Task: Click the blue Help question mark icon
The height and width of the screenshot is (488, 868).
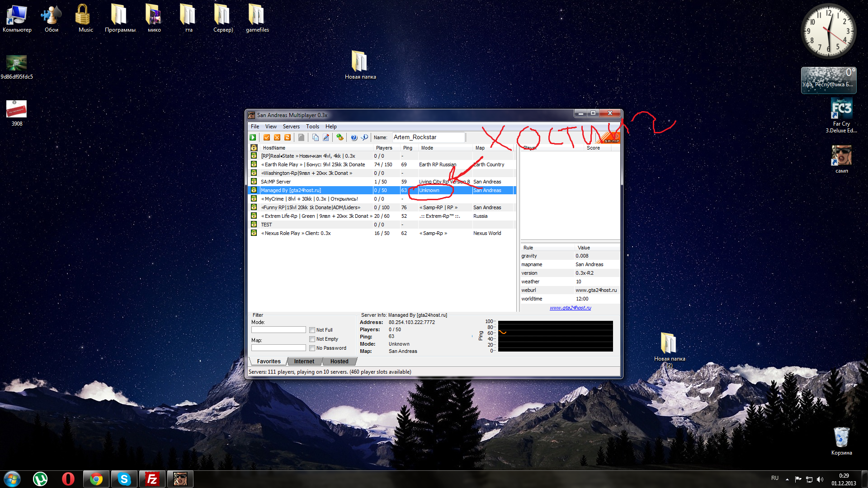Action: (x=354, y=137)
